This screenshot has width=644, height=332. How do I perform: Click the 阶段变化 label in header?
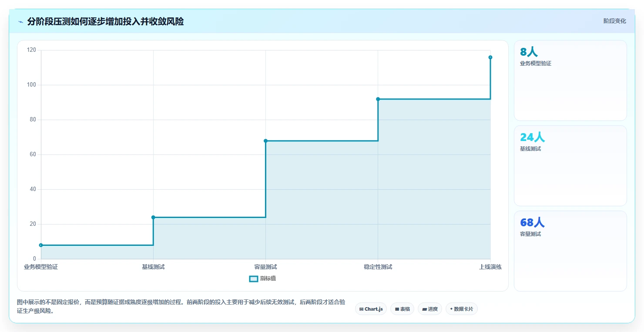[615, 21]
